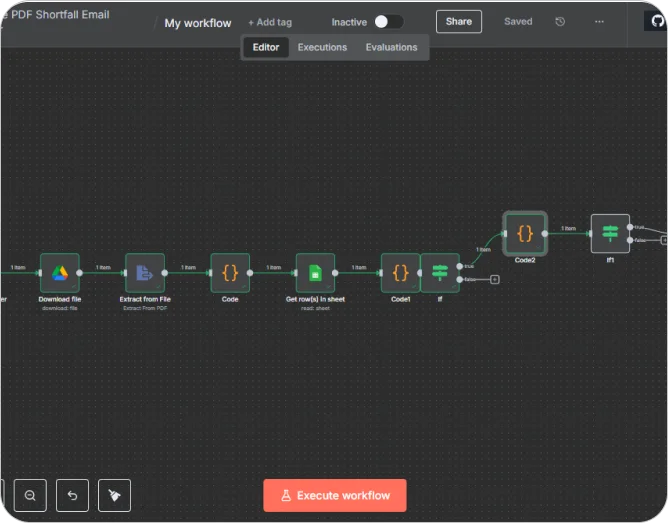Open the GitHub icon link
This screenshot has height=523, width=668.
click(x=657, y=21)
